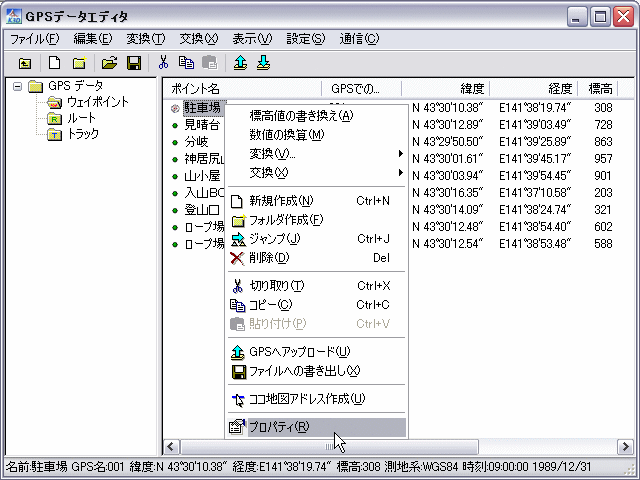Sort by 経度 column header
Image resolution: width=640 pixels, height=480 pixels.
pyautogui.click(x=534, y=89)
